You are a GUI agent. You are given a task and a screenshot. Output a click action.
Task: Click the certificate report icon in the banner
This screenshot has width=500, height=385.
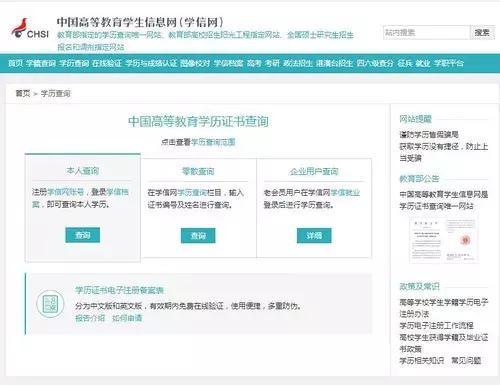(50, 304)
